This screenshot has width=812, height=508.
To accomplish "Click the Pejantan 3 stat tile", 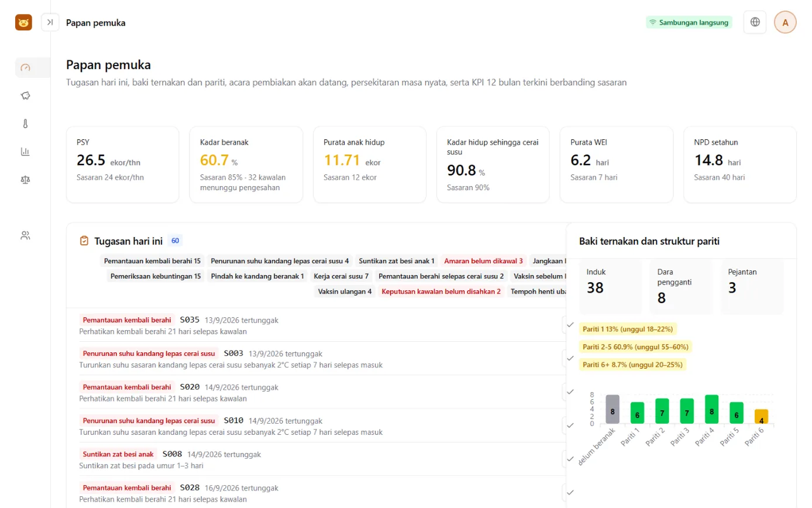I will (752, 287).
